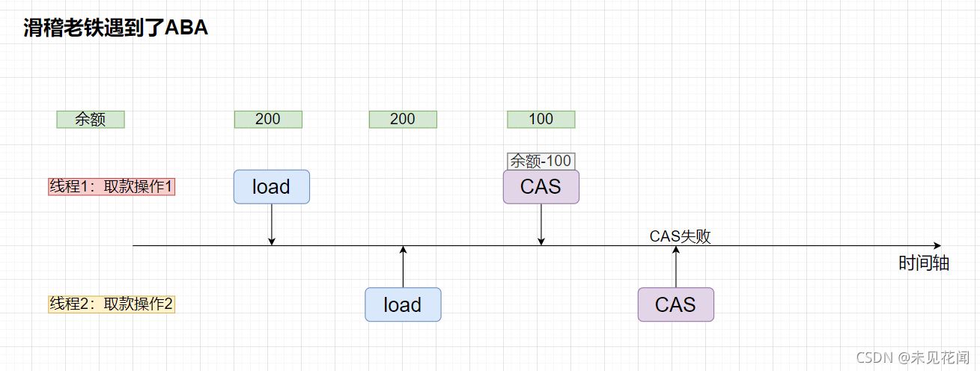Select thread 2's blue load block

pyautogui.click(x=404, y=304)
